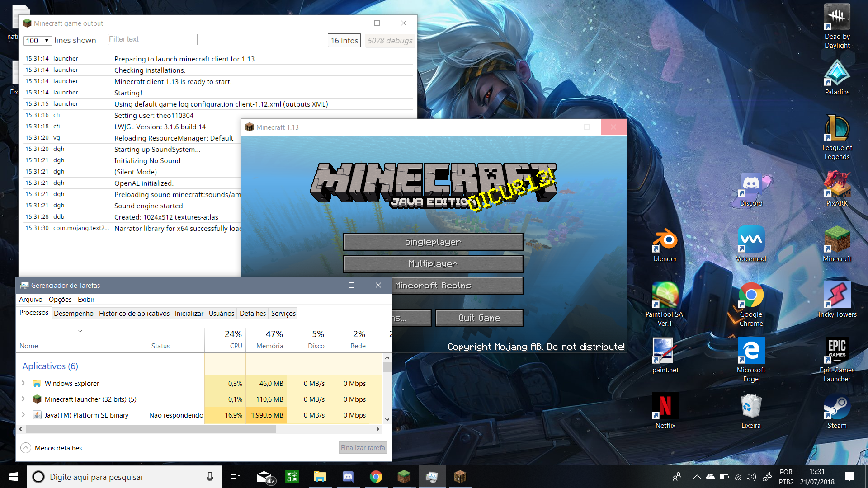Open the Opções menu

[x=60, y=299]
